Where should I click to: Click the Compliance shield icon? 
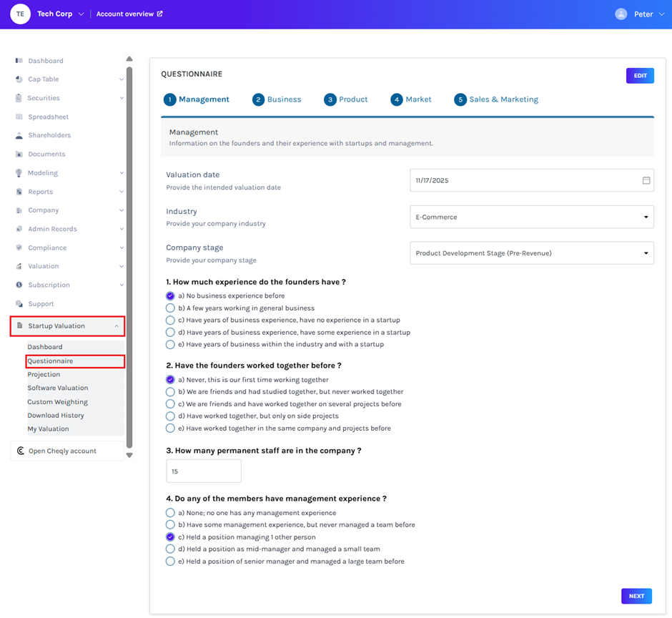tap(19, 247)
